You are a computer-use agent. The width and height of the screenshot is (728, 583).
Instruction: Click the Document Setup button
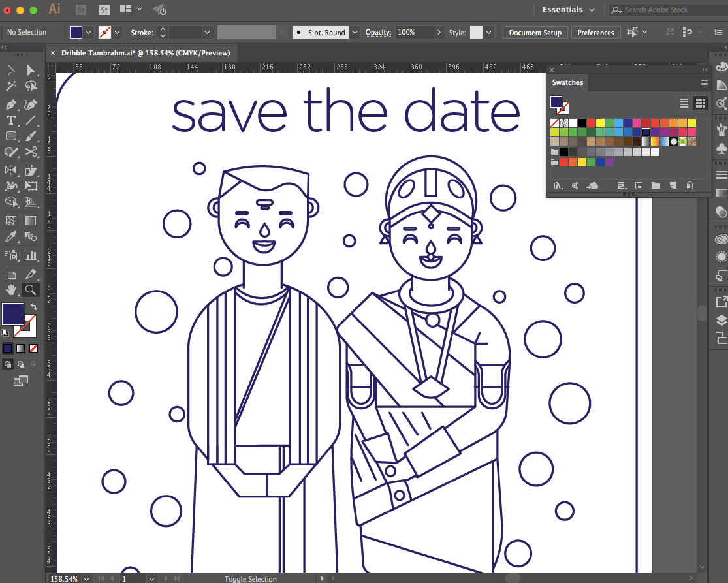535,33
